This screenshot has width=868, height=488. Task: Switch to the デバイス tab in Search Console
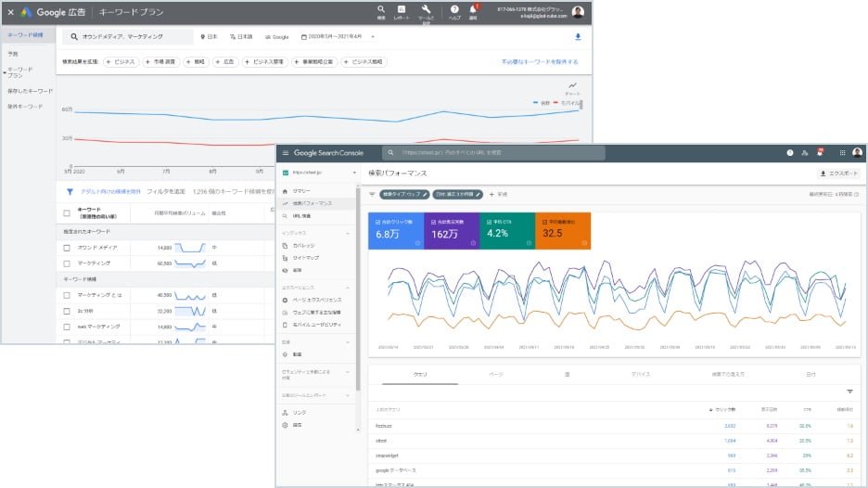[x=641, y=375]
